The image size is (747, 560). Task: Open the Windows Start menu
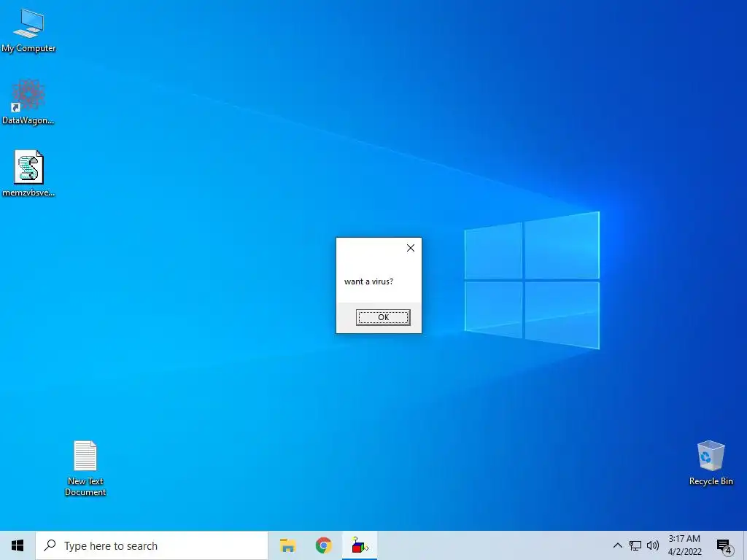18,545
